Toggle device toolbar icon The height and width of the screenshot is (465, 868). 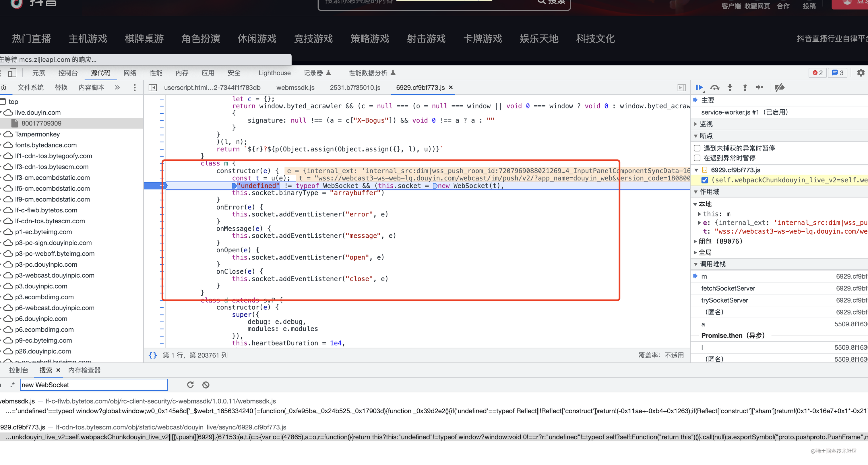(12, 73)
